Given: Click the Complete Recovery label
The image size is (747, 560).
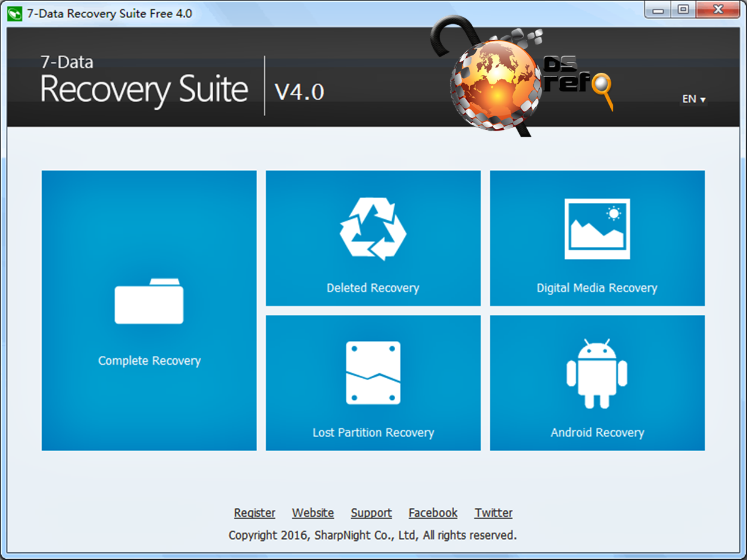Looking at the screenshot, I should 149,361.
